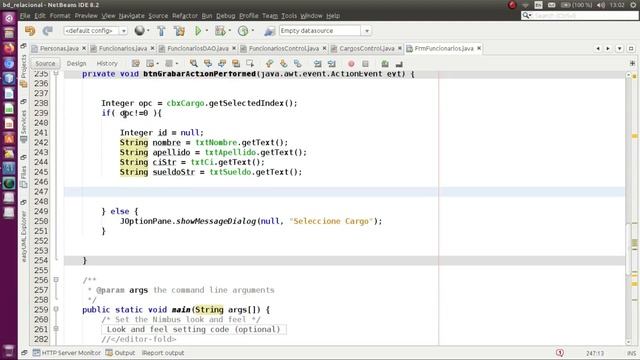Switch to FuncionariosControl.java tab
This screenshot has width=640, height=360.
pyautogui.click(x=284, y=49)
